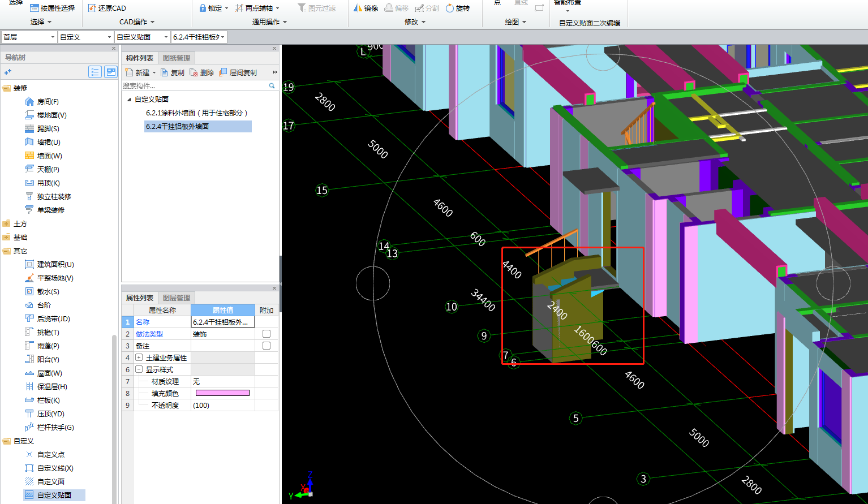
Task: Click the 新建 button
Action: click(x=137, y=72)
